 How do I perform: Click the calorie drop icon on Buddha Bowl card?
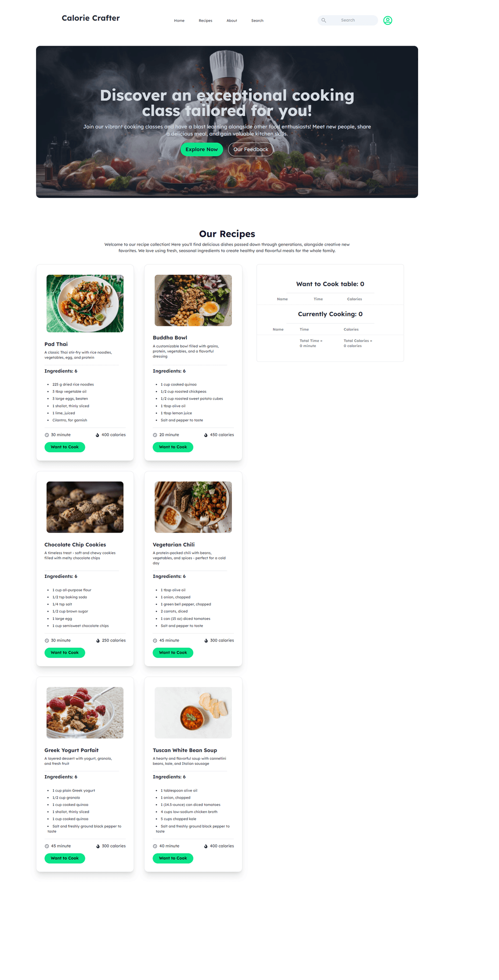[206, 434]
